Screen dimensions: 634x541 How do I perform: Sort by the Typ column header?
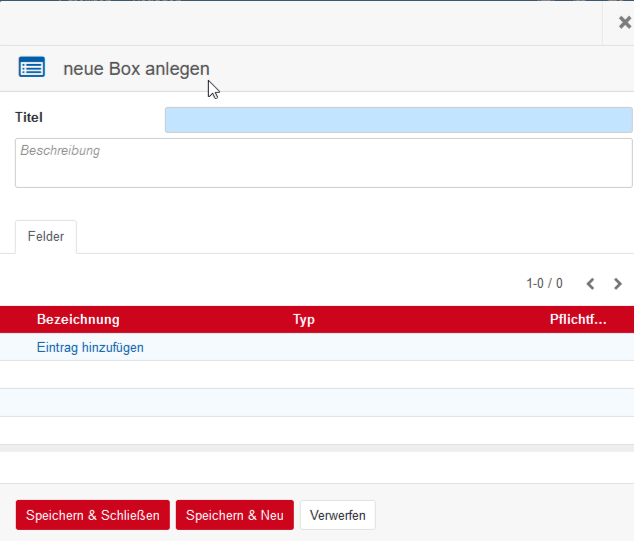(304, 320)
